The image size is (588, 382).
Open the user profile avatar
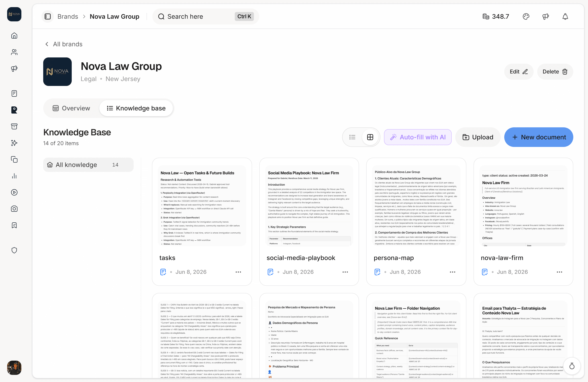pos(14,368)
